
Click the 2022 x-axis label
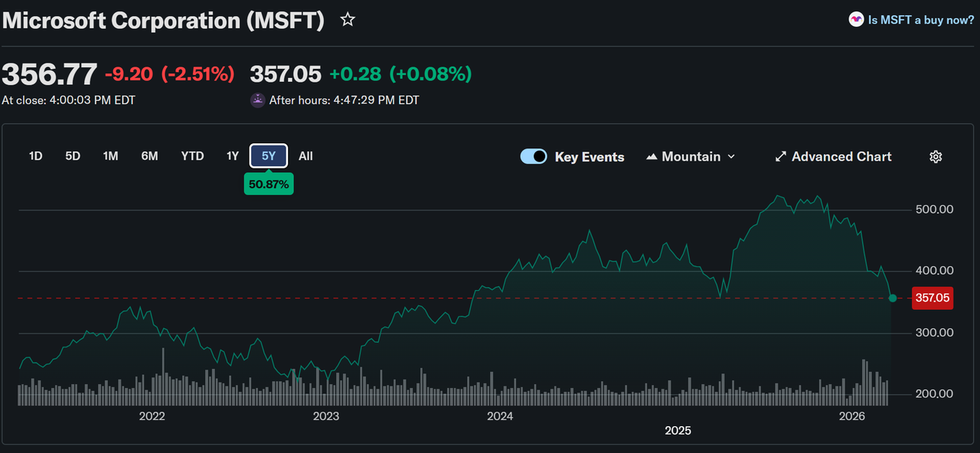pyautogui.click(x=152, y=416)
